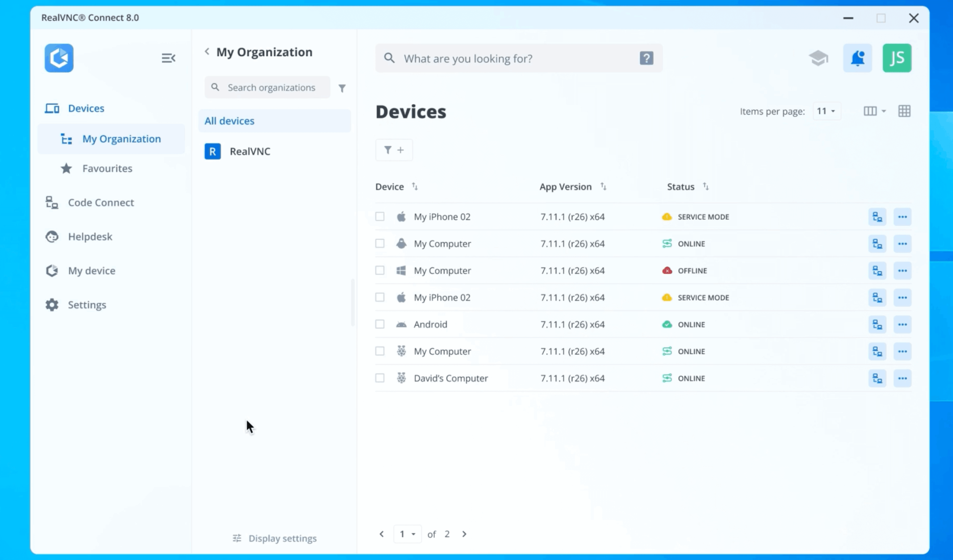Expand the columns selector dropdown
The width and height of the screenshot is (953, 560).
point(874,111)
